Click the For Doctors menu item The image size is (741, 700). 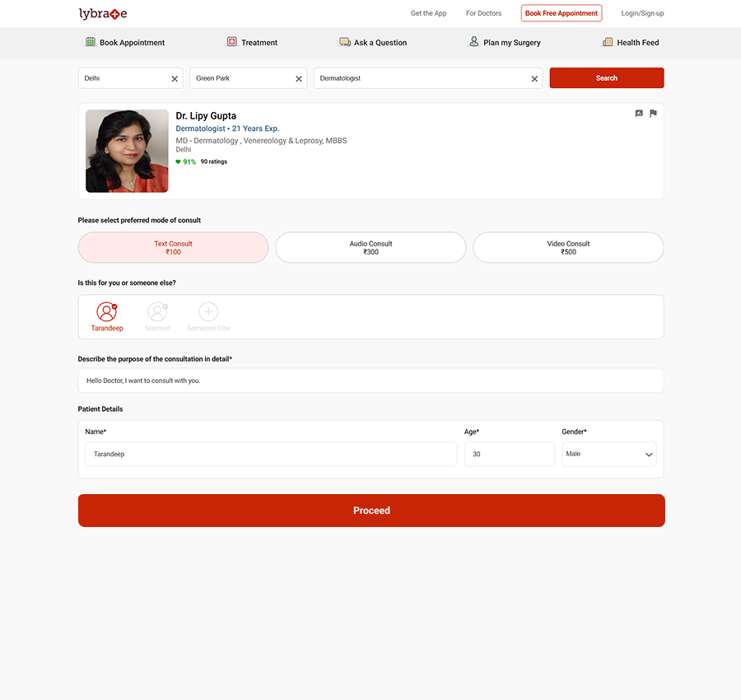point(483,13)
